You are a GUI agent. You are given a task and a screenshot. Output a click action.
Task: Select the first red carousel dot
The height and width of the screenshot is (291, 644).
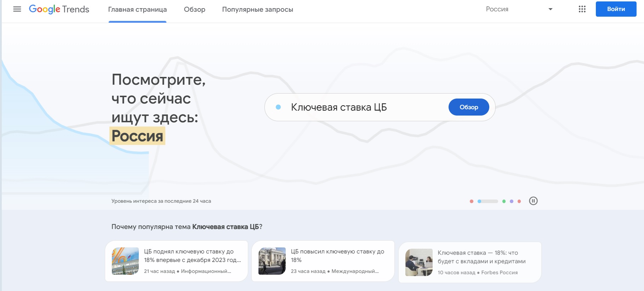tap(471, 201)
